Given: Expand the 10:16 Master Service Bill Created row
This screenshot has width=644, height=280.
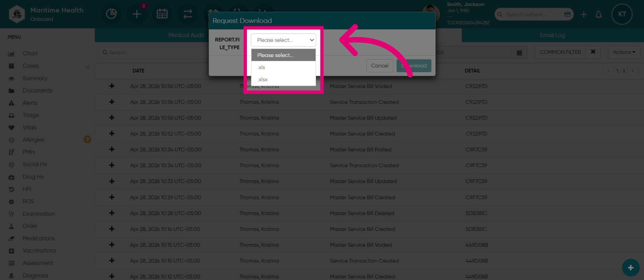Looking at the screenshot, I should 112,229.
